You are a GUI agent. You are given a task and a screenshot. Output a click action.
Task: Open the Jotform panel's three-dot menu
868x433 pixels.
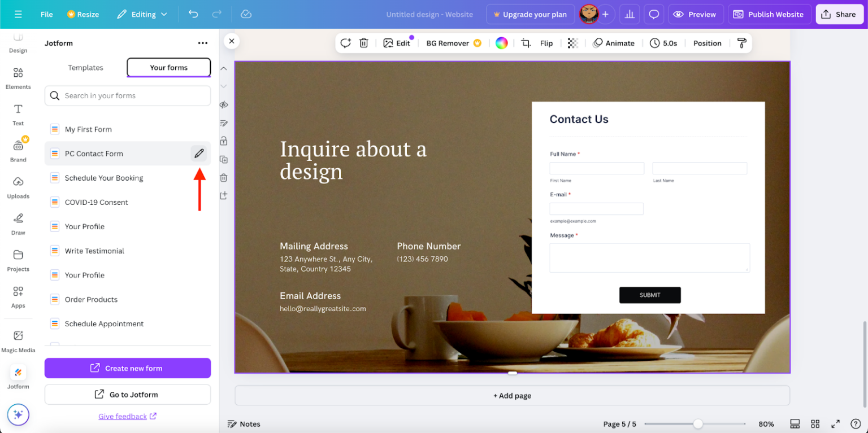[x=202, y=43]
